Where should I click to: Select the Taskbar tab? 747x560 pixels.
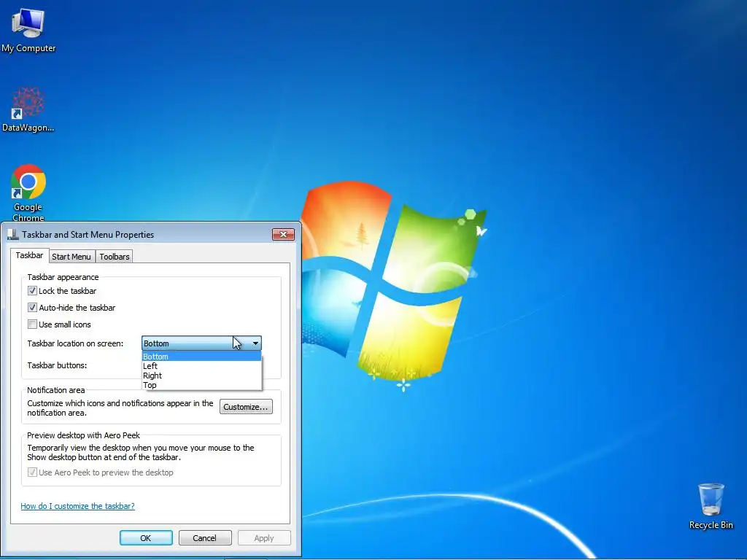click(x=29, y=255)
